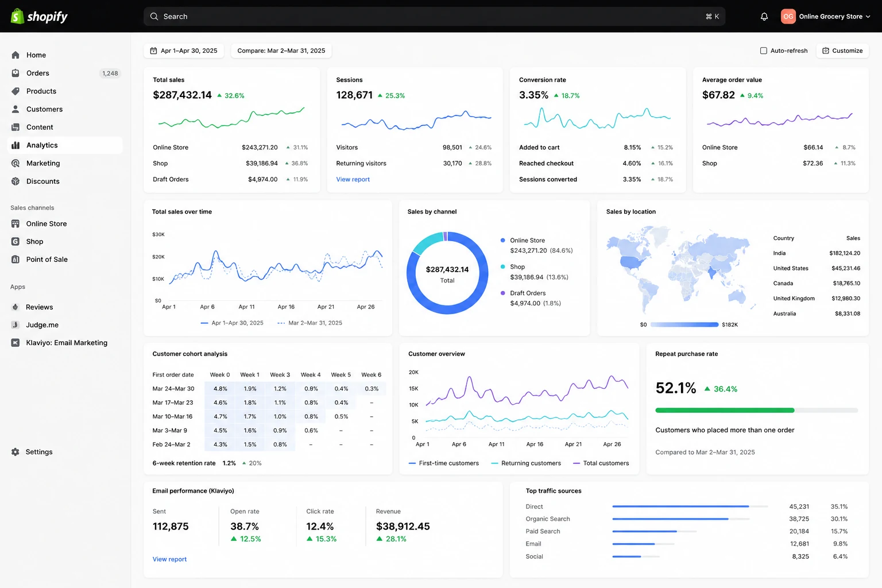Image resolution: width=882 pixels, height=588 pixels.
Task: Click the Online Store channel icon
Action: click(16, 224)
